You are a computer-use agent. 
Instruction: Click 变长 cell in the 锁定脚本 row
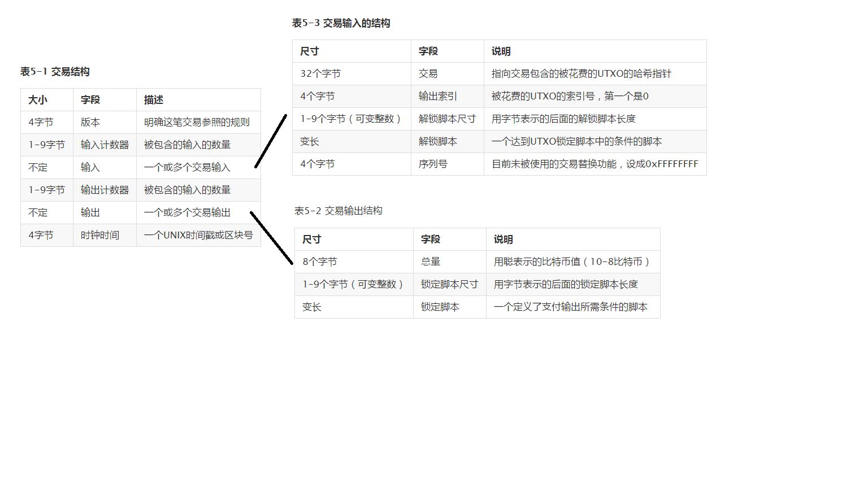[x=354, y=307]
